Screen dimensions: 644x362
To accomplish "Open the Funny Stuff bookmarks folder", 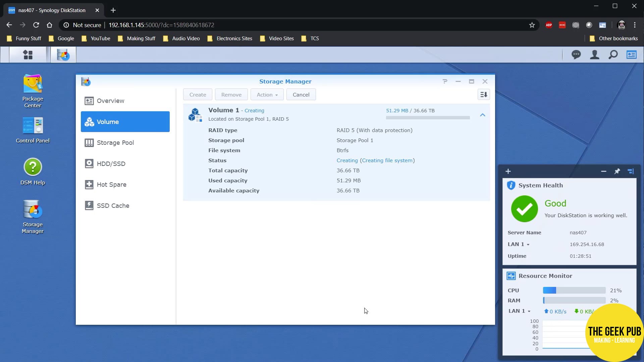I will [24, 39].
